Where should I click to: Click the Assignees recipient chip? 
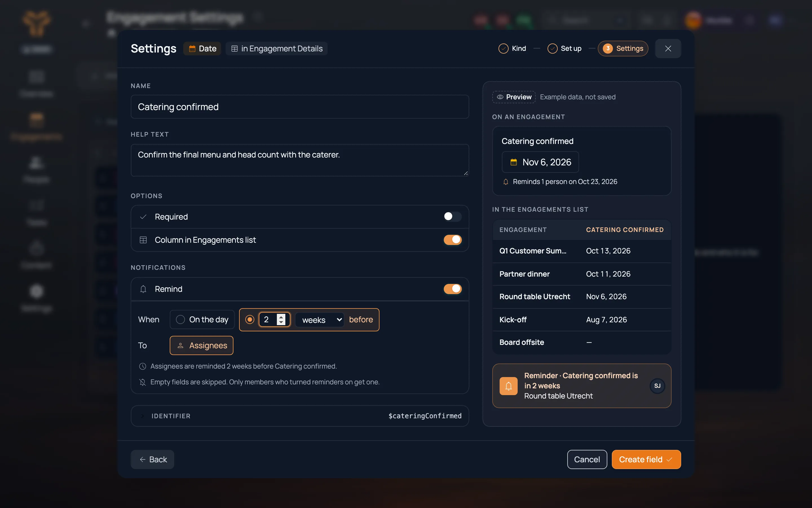pyautogui.click(x=201, y=345)
